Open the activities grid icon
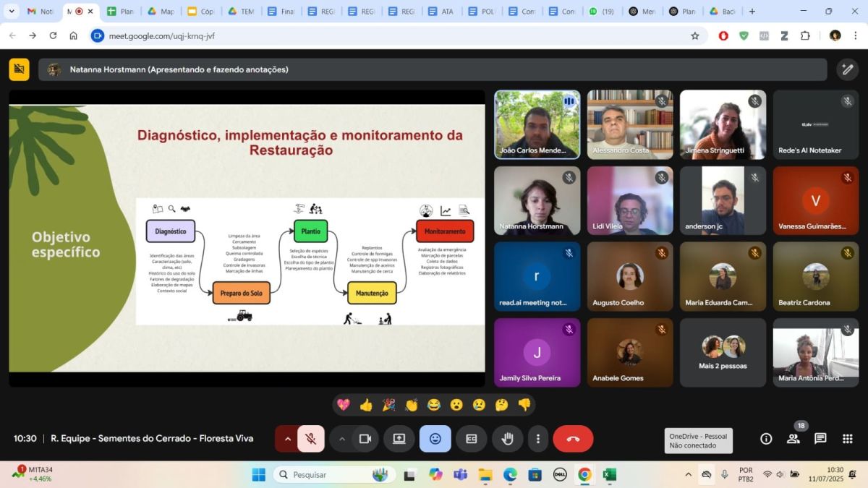 coord(848,439)
